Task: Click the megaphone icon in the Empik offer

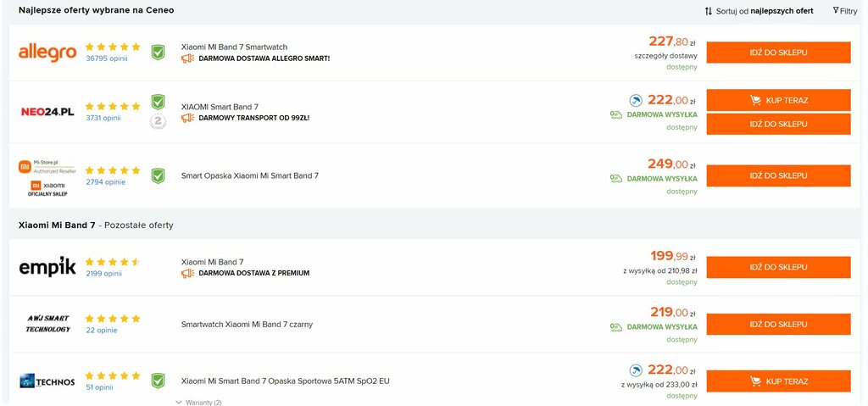Action: (x=187, y=273)
